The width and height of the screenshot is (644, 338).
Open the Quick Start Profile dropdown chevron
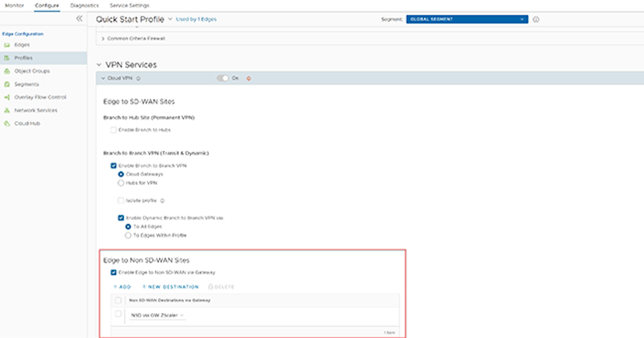point(170,19)
